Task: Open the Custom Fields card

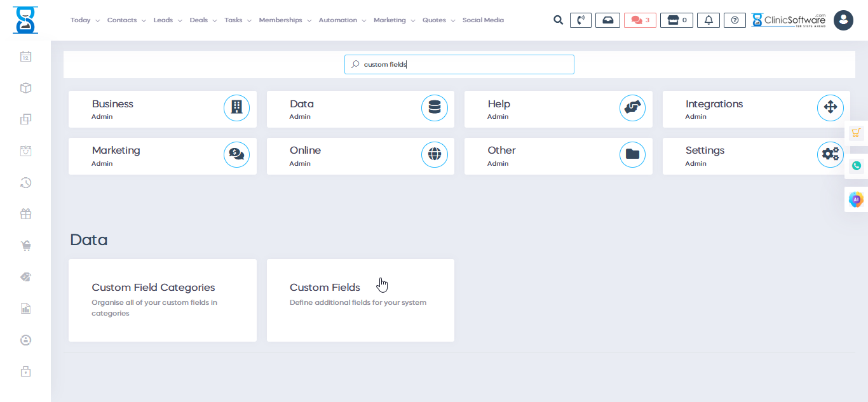Action: pos(360,300)
